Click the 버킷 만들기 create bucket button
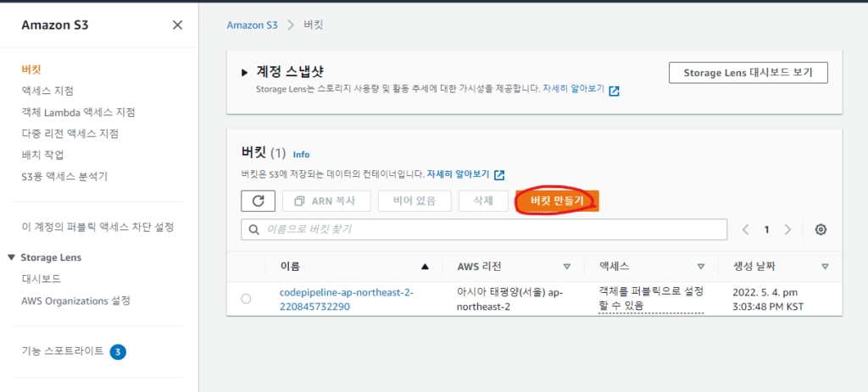The height and width of the screenshot is (392, 868). [557, 201]
